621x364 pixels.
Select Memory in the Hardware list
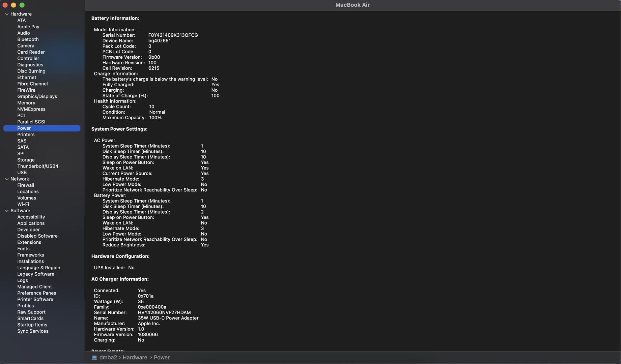(x=26, y=103)
